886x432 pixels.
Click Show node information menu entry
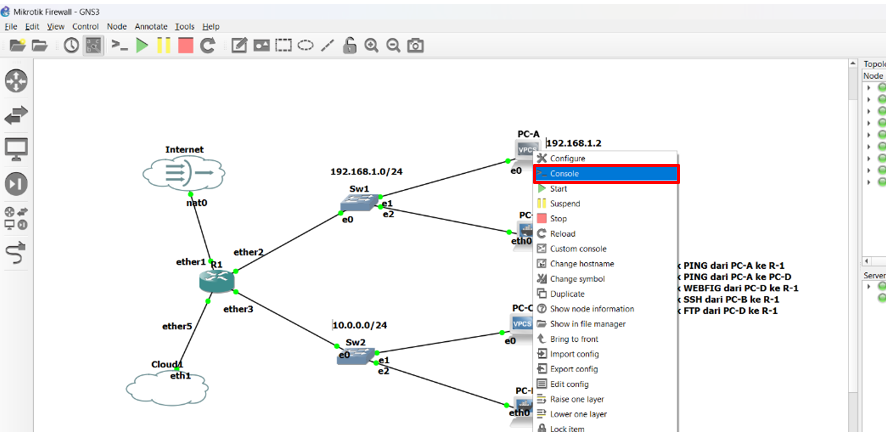pyautogui.click(x=591, y=309)
